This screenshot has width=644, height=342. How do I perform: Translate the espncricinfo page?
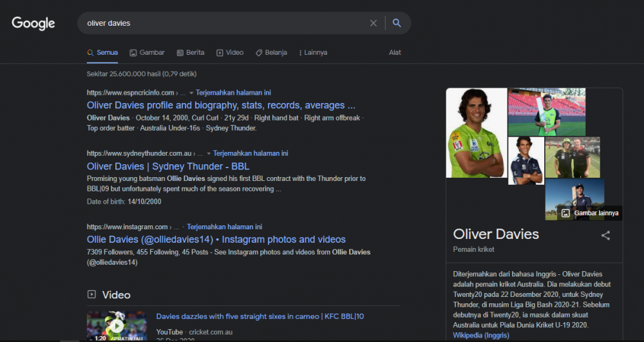pos(233,93)
